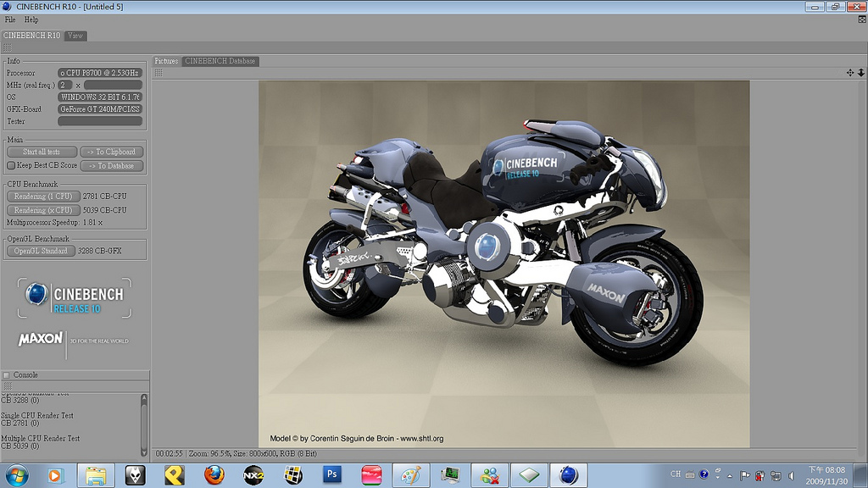The height and width of the screenshot is (488, 868).
Task: Switch to Cinebench blue sphere taskbar icon
Action: [569, 475]
